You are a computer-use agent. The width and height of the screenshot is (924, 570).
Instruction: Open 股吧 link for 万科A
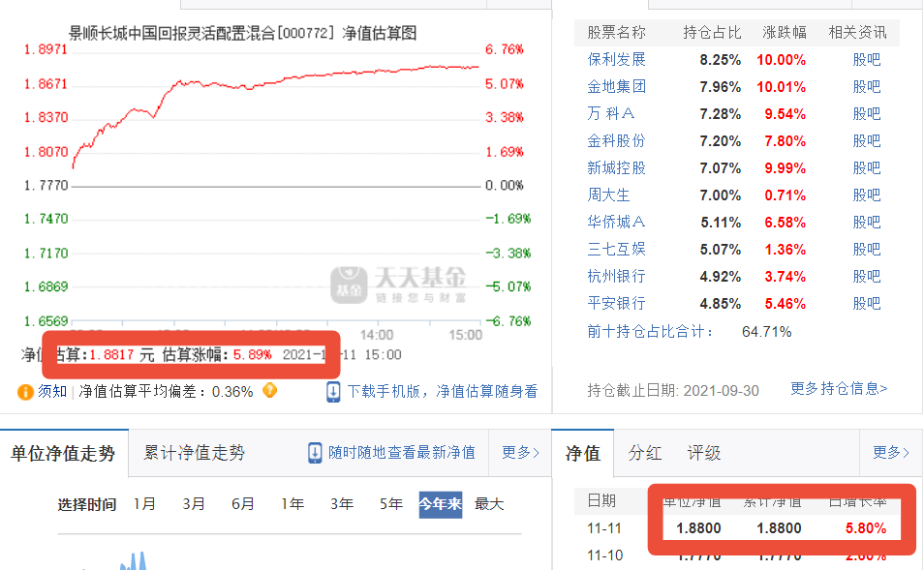[x=866, y=114]
